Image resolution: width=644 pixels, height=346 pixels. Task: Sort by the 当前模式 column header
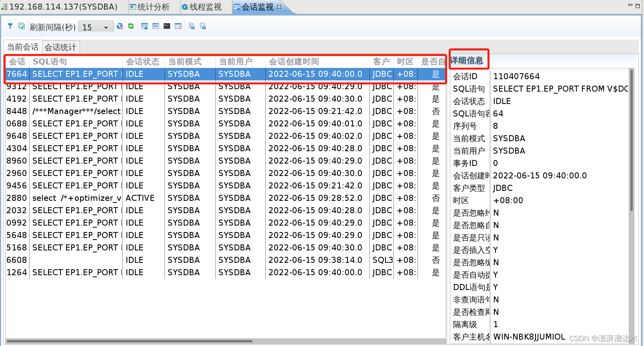pyautogui.click(x=190, y=62)
